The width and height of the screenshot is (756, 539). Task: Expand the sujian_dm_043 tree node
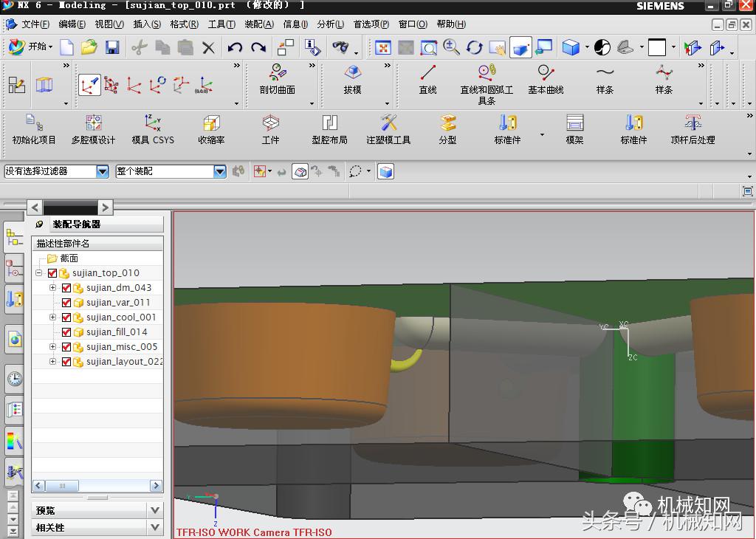point(52,288)
